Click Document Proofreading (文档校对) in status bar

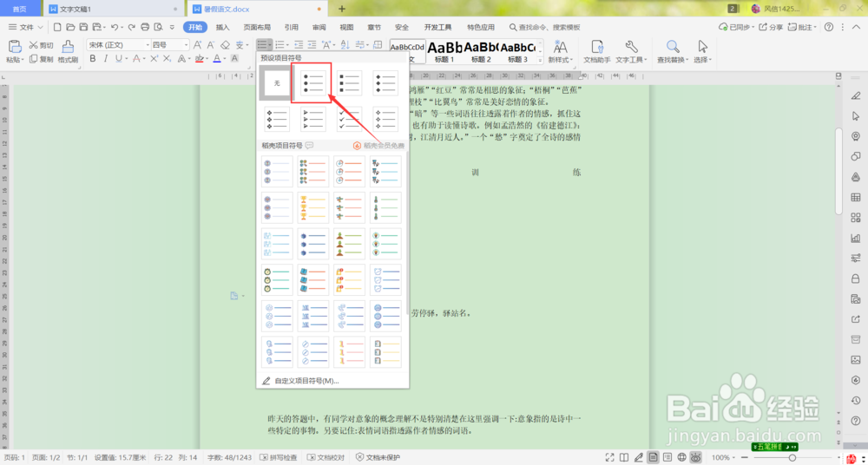(326, 458)
